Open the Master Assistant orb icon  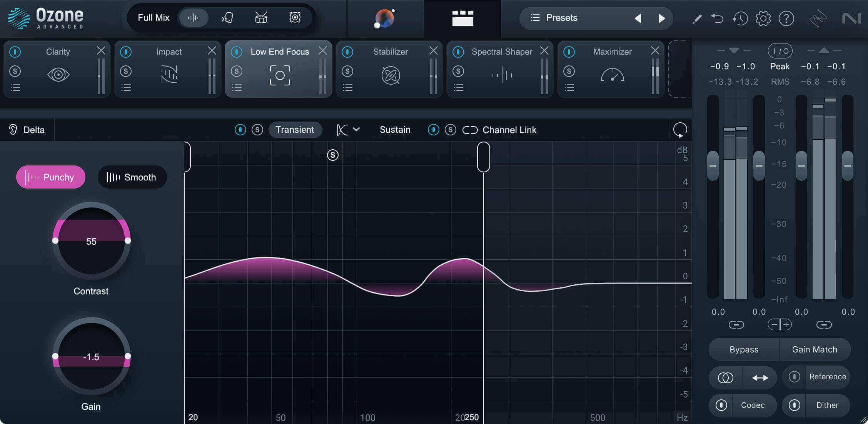click(385, 18)
